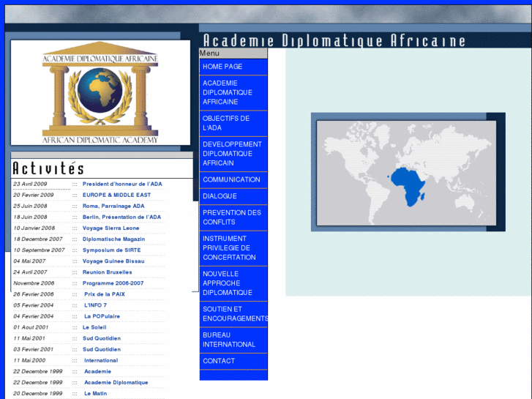Open Symposium de SIRTE link

tap(112, 250)
